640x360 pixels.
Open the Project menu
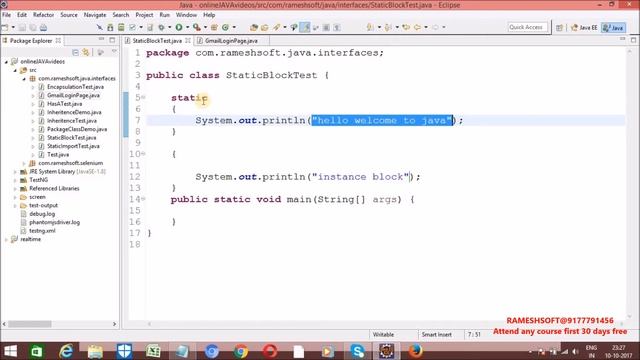[144, 15]
